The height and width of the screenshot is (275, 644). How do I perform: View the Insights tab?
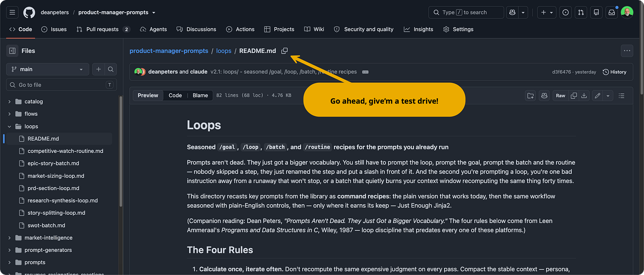tap(419, 29)
